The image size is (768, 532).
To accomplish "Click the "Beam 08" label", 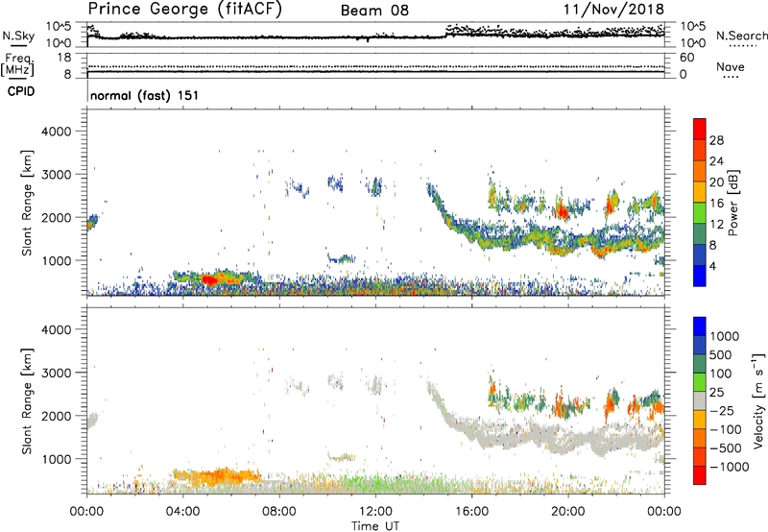I will [374, 11].
